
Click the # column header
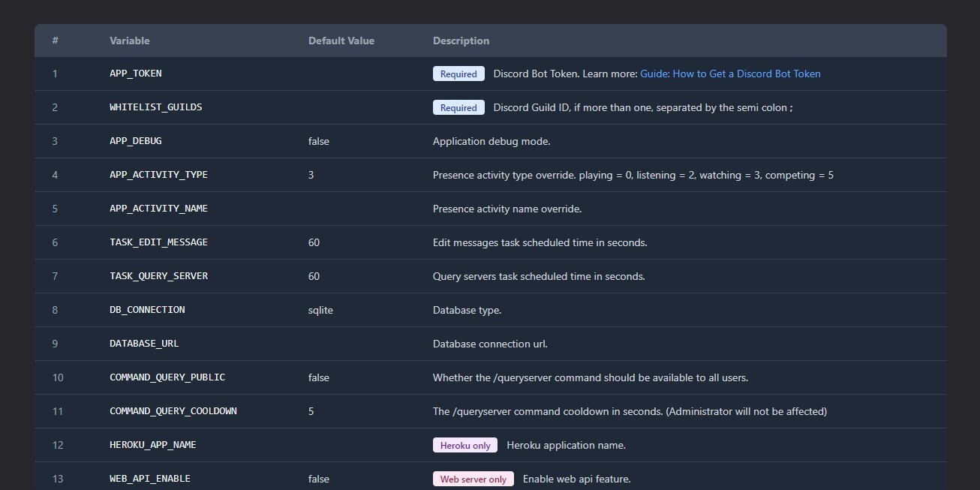point(56,41)
